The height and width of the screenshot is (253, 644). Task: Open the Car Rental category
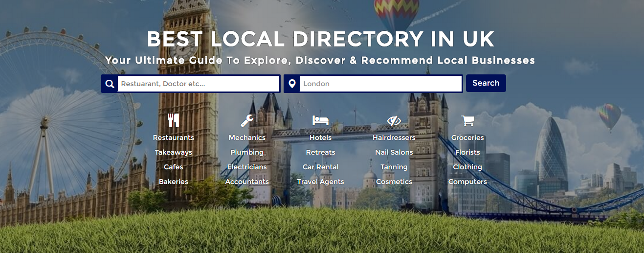click(x=320, y=167)
